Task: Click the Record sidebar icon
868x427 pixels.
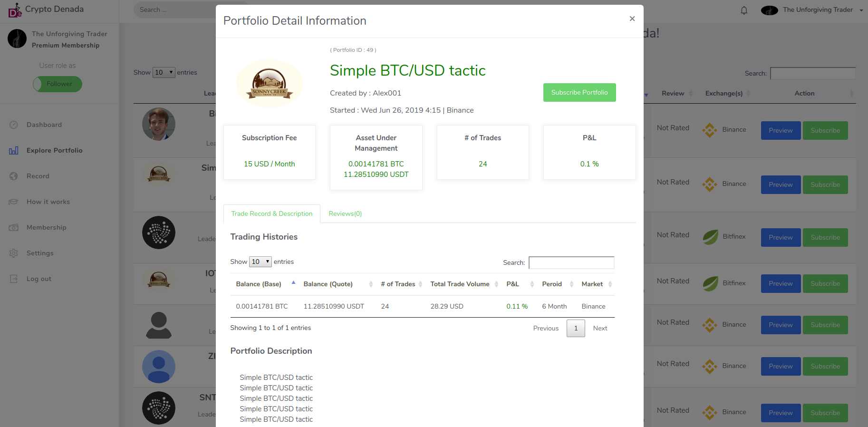Action: point(14,176)
